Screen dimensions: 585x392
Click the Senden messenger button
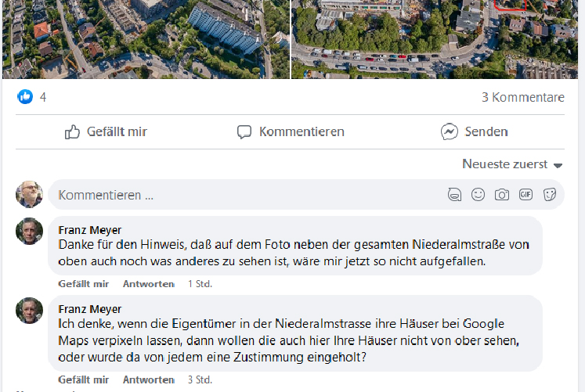475,131
